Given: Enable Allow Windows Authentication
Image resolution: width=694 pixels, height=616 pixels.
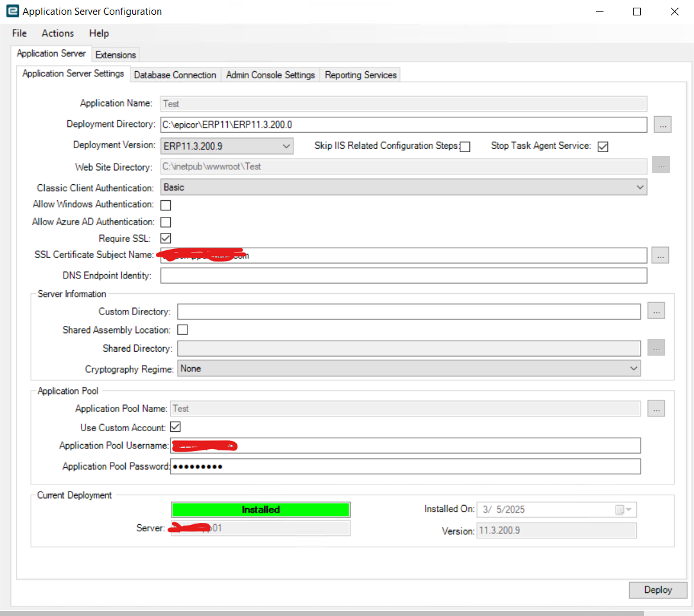Looking at the screenshot, I should pos(165,205).
